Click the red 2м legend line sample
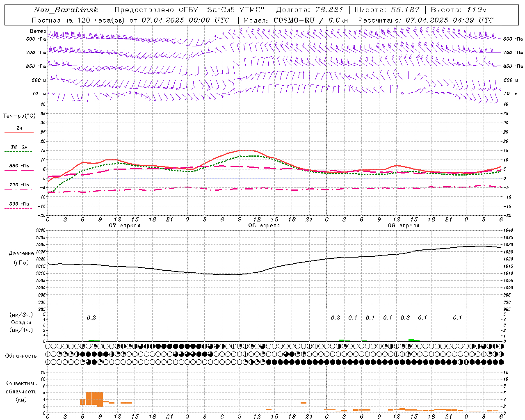 coord(19,132)
